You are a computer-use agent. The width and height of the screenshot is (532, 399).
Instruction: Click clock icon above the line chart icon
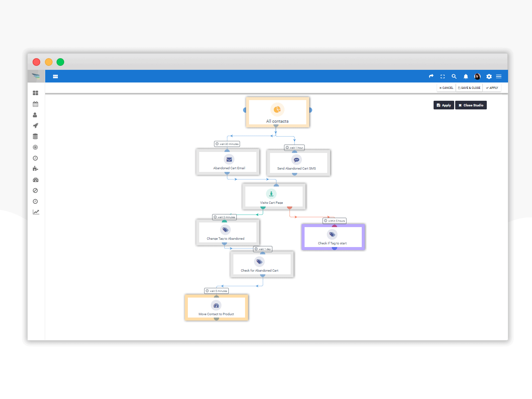click(35, 201)
